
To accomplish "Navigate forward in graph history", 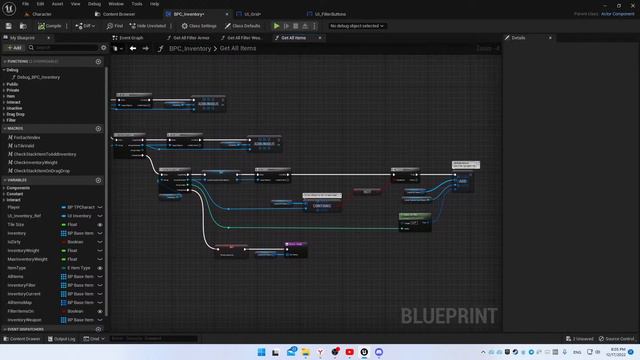I will click(x=145, y=49).
